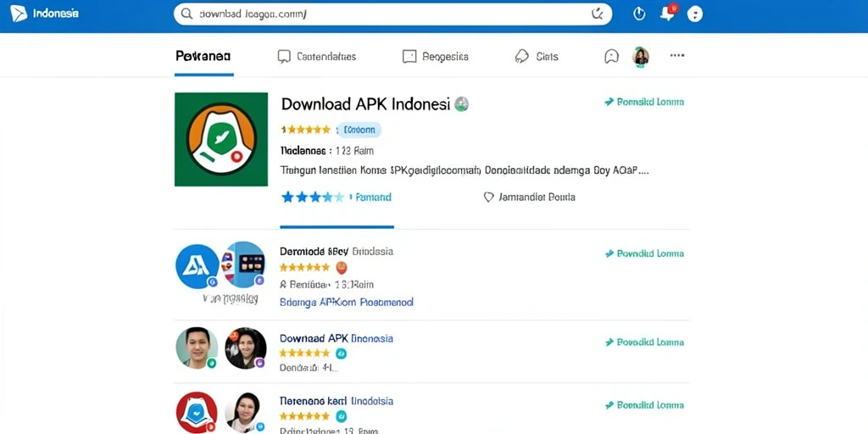868x434 pixels.
Task: Click Bonnsikd Lonma link on Download APK Inonasia row
Action: point(644,342)
